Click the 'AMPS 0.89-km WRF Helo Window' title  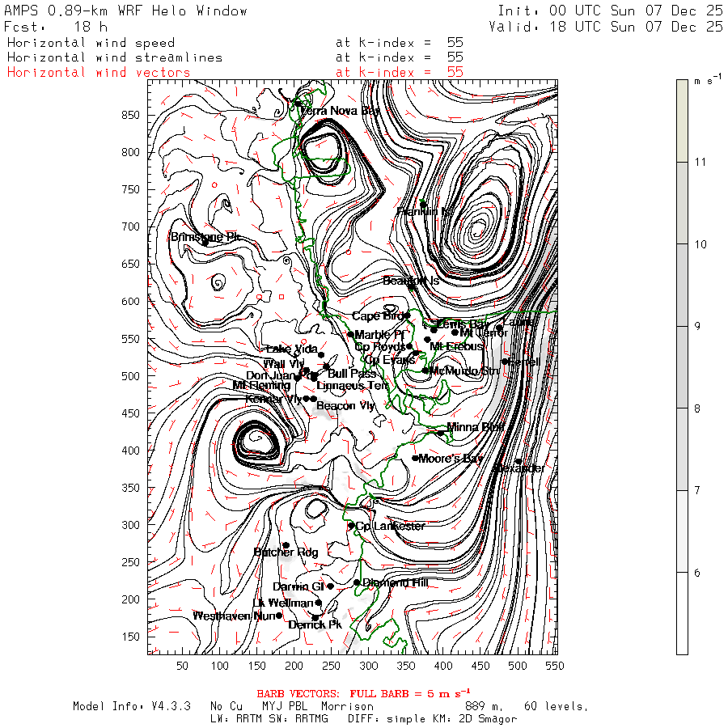tap(125, 11)
